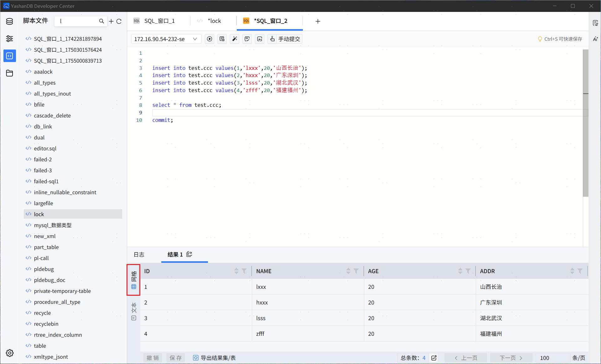Go to 下一页 next page of results

511,358
